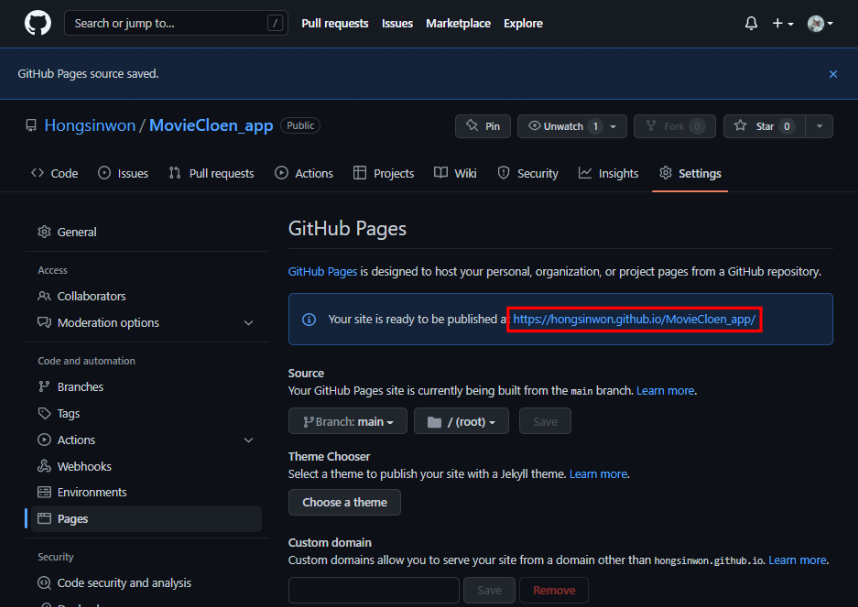The width and height of the screenshot is (858, 607).
Task: Click 'Choose a theme' button
Action: click(344, 502)
